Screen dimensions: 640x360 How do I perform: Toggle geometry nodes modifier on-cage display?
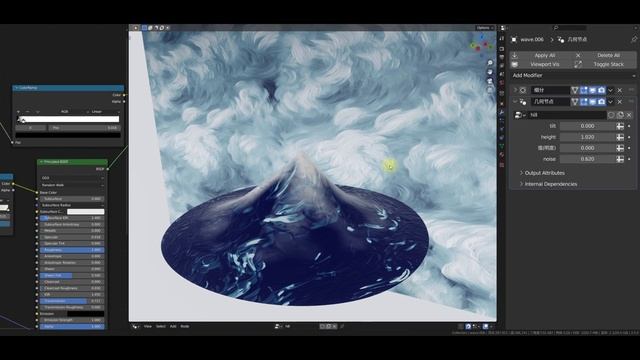[x=575, y=102]
